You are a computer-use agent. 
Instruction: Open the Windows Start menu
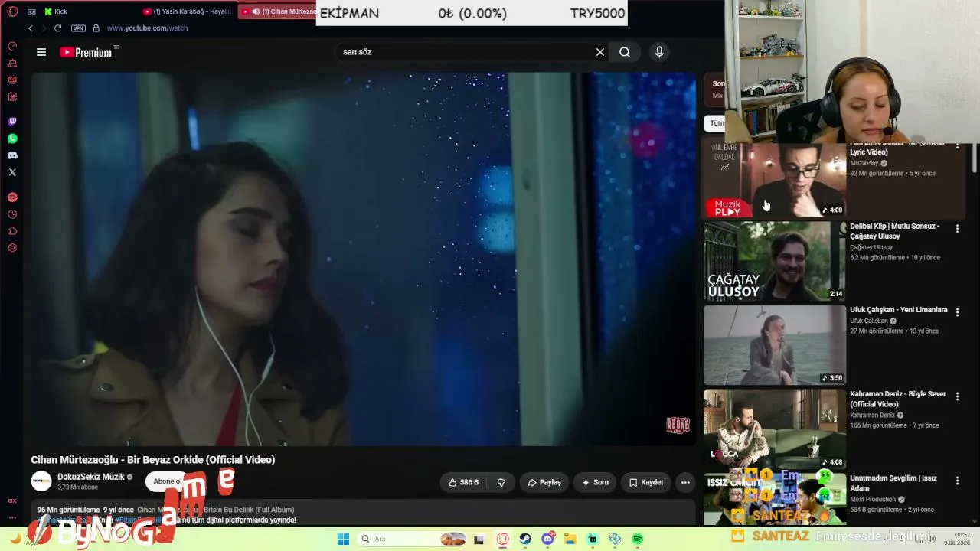pos(344,539)
